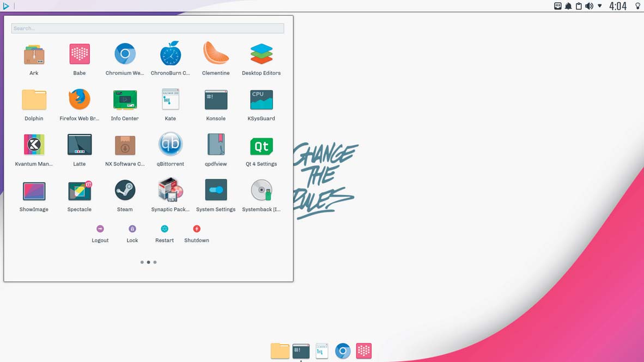The height and width of the screenshot is (362, 644).
Task: Focus the launcher Search field
Action: click(148, 28)
